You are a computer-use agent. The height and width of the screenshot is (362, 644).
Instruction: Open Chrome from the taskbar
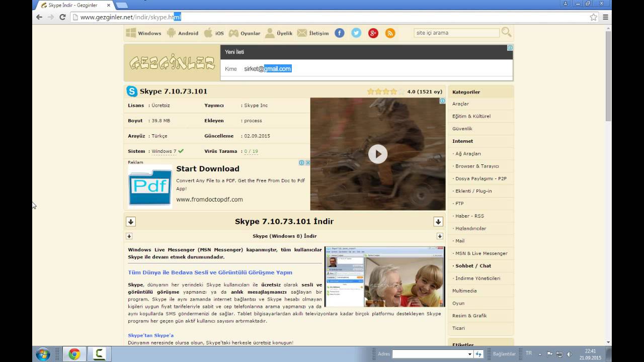click(74, 354)
